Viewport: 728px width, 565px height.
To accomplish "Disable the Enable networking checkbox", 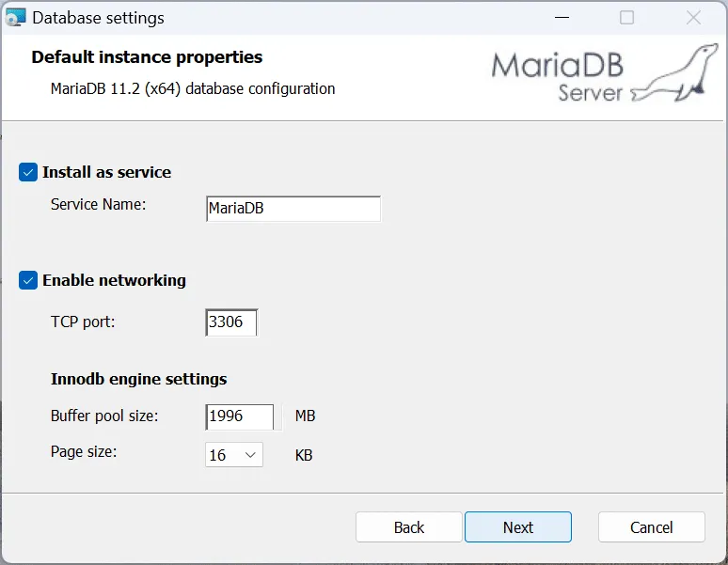I will 28,280.
